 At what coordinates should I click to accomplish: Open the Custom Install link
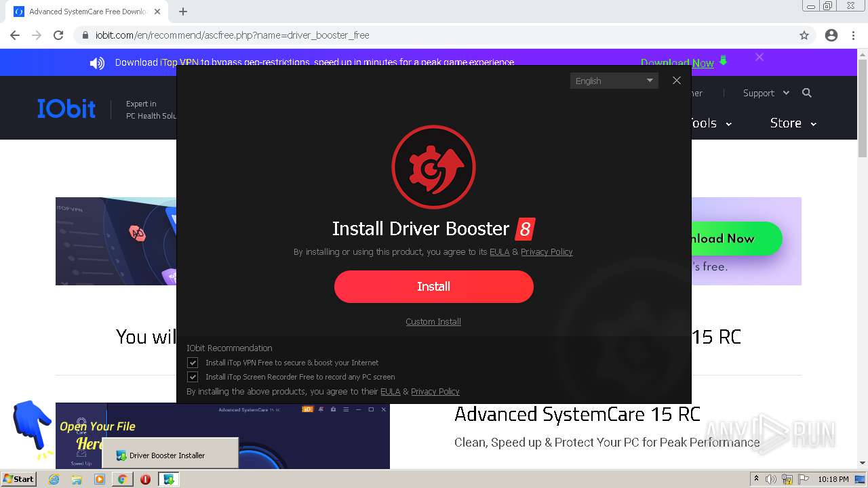433,321
